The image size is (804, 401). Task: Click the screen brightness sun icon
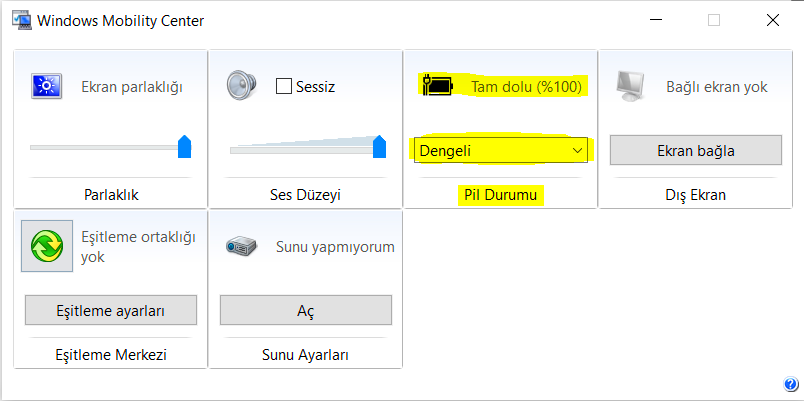click(x=47, y=87)
